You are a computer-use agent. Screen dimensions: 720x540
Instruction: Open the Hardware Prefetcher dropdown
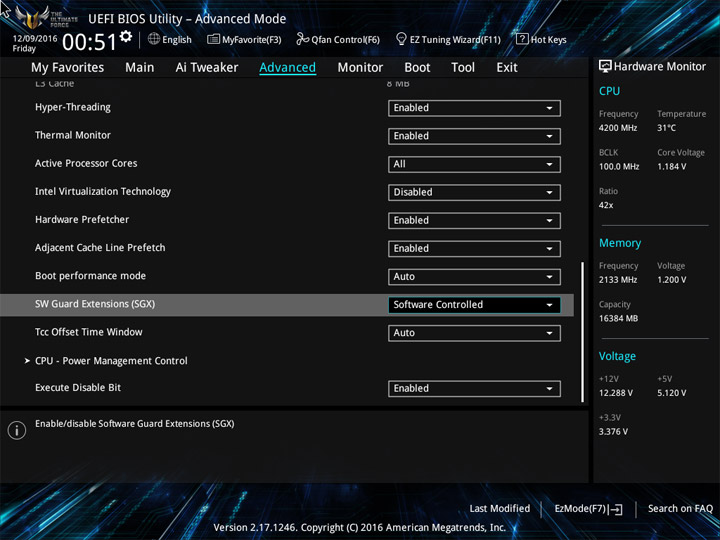click(474, 220)
